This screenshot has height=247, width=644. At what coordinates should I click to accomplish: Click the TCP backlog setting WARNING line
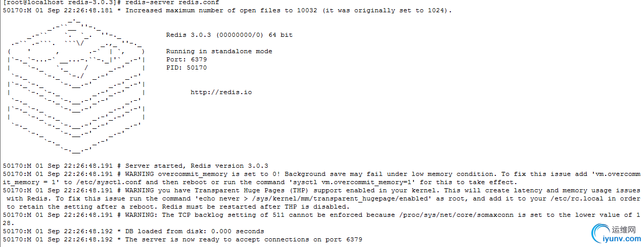pyautogui.click(x=321, y=219)
